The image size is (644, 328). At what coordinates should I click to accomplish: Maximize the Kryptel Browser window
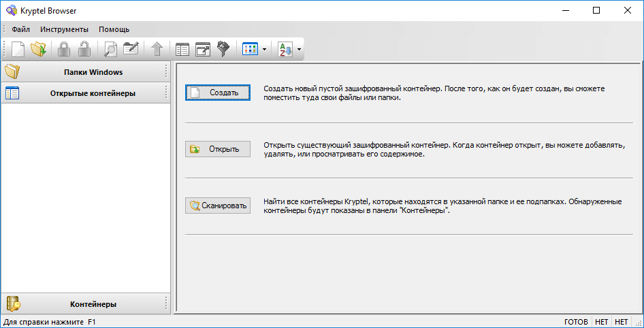pyautogui.click(x=596, y=11)
